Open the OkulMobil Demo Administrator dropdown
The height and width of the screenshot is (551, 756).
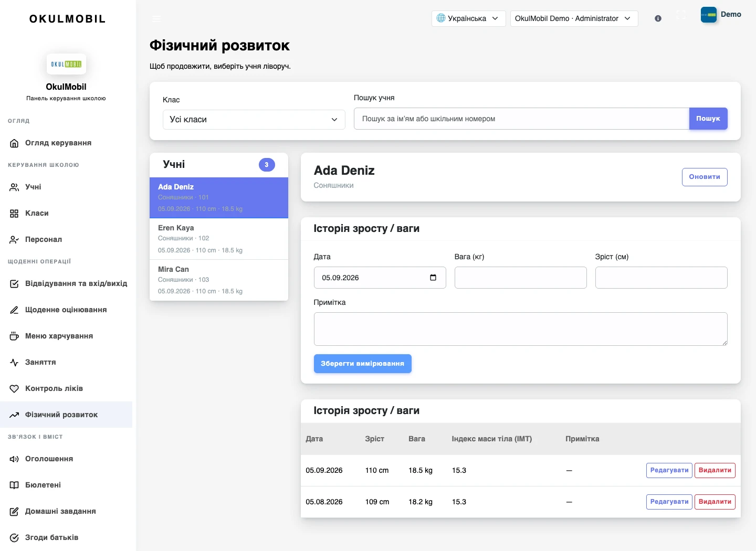[x=574, y=18]
